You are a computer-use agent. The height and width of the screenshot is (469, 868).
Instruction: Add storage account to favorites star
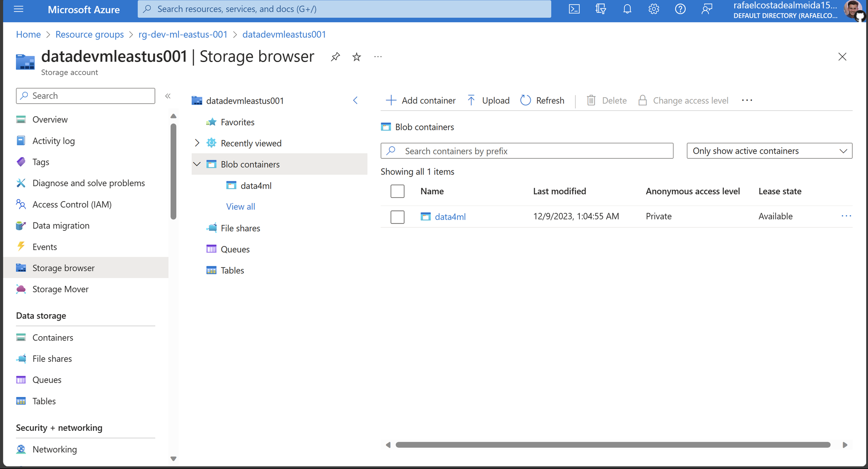[x=356, y=57]
